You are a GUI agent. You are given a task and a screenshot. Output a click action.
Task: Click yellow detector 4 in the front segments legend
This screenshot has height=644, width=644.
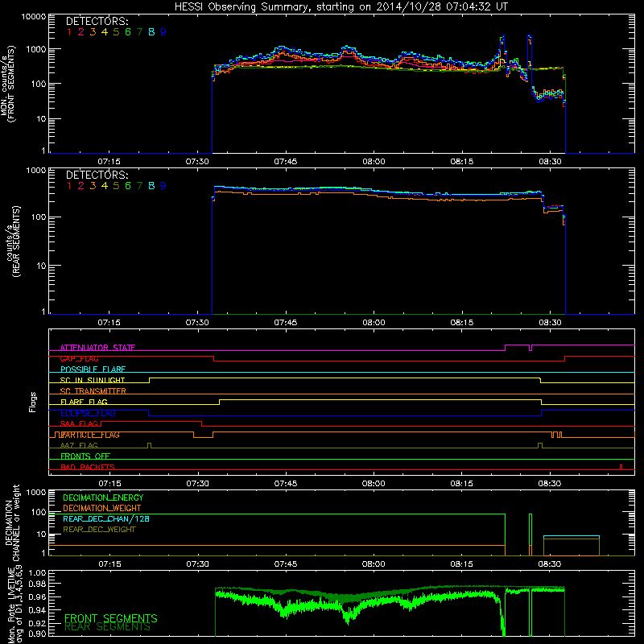pyautogui.click(x=105, y=32)
